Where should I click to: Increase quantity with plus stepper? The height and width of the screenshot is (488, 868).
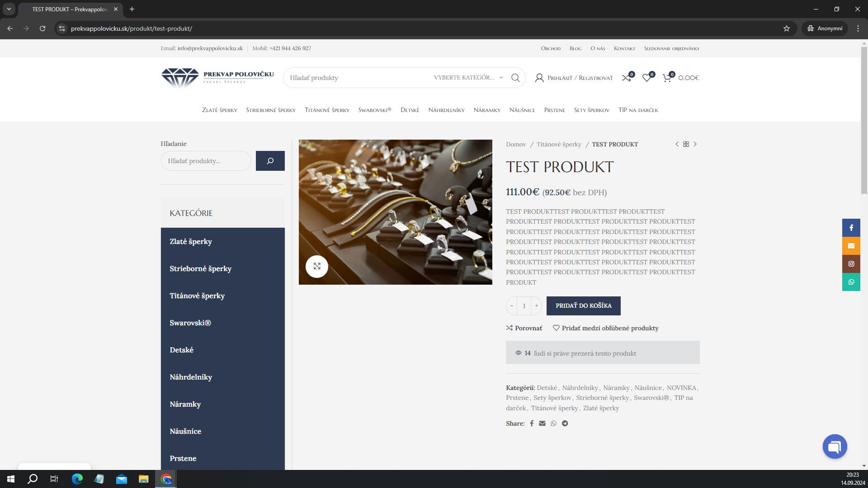coord(537,306)
